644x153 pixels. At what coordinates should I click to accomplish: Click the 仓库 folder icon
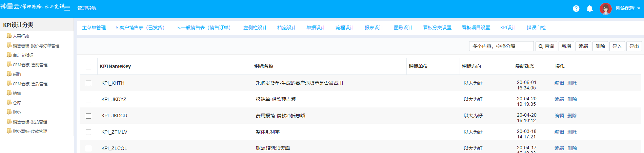click(9, 102)
